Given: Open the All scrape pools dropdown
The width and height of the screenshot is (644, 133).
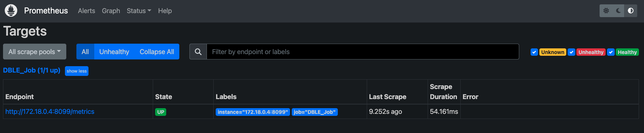Looking at the screenshot, I should (x=35, y=52).
